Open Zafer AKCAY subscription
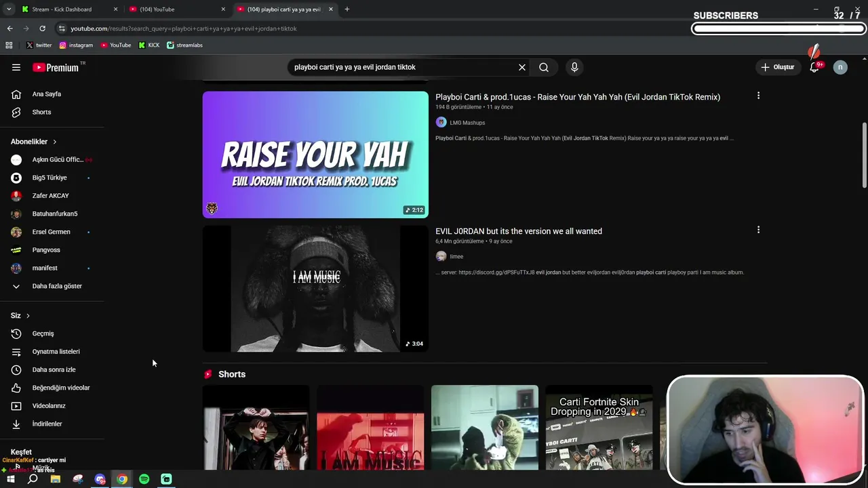Image resolution: width=868 pixels, height=488 pixels. pyautogui.click(x=52, y=196)
